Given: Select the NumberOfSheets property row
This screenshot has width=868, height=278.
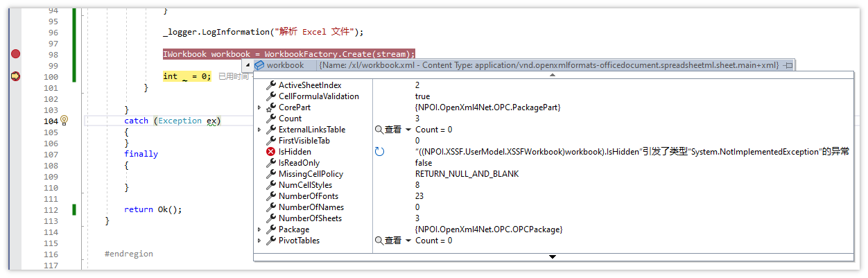Looking at the screenshot, I should pos(310,218).
